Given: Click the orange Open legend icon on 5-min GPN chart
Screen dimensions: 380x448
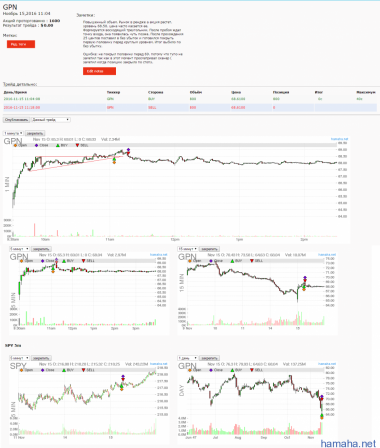Looking at the screenshot, I should [x=21, y=261].
